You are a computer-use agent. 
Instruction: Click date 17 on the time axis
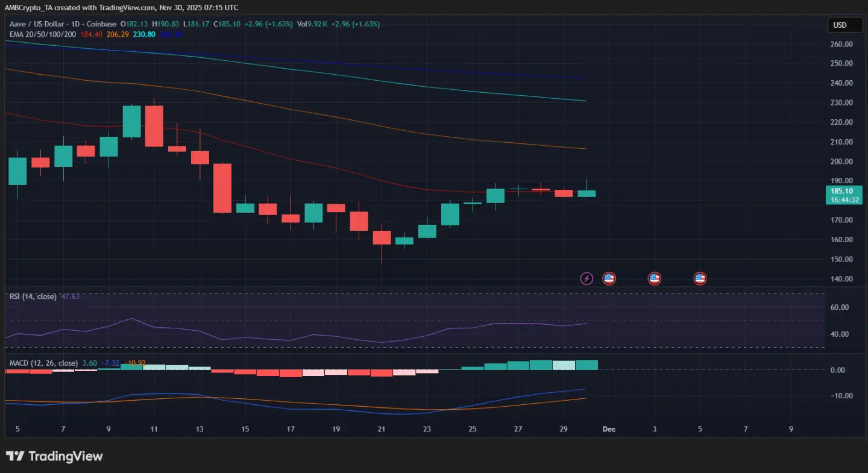click(291, 430)
